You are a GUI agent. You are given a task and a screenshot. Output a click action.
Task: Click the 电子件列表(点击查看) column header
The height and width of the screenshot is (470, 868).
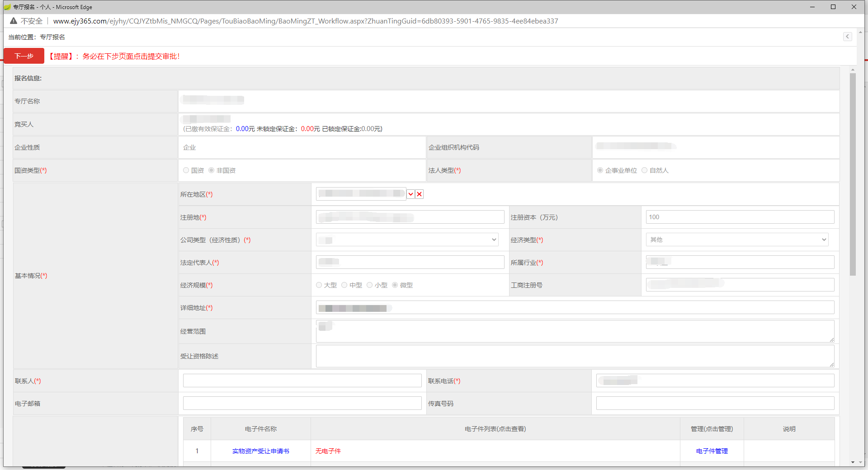495,429
